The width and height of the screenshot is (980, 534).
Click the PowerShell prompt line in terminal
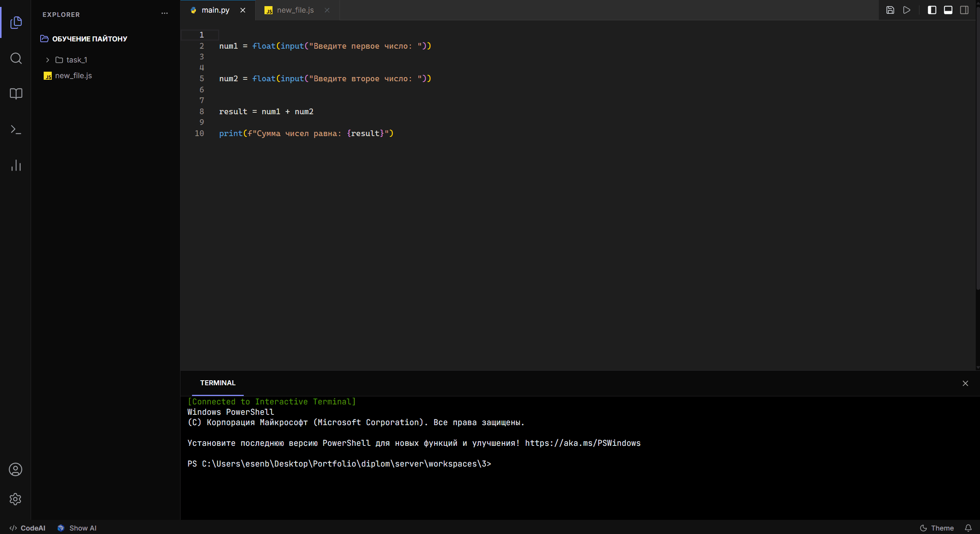[339, 464]
